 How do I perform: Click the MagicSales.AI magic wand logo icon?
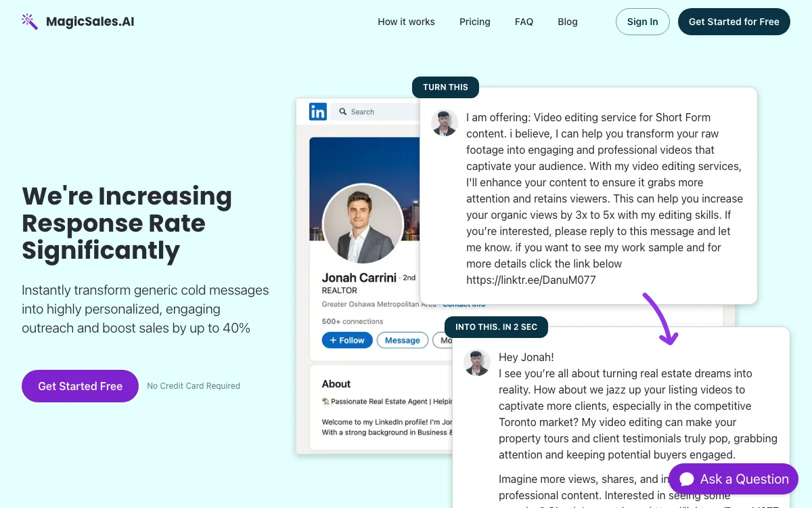(x=30, y=22)
